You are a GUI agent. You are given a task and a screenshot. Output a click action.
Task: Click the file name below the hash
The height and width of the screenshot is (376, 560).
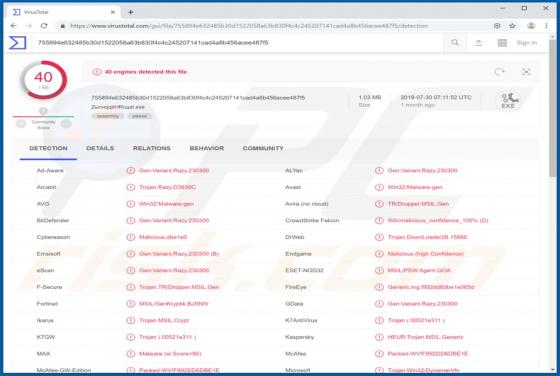[118, 107]
